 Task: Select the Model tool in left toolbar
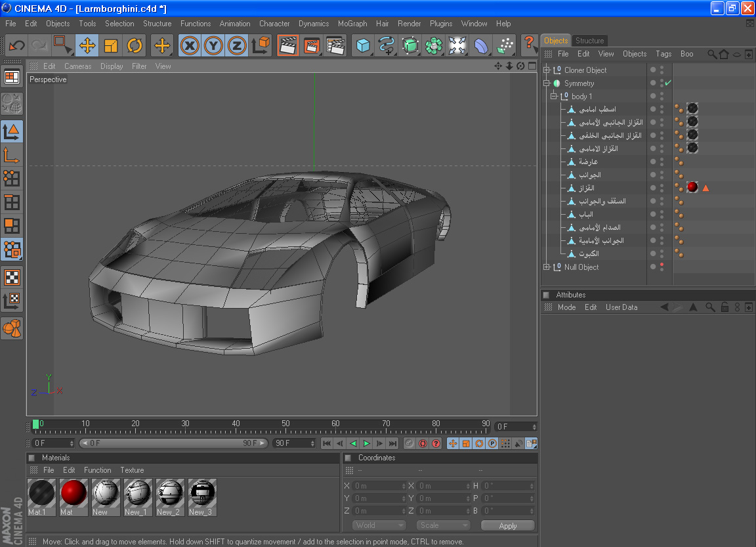12,131
